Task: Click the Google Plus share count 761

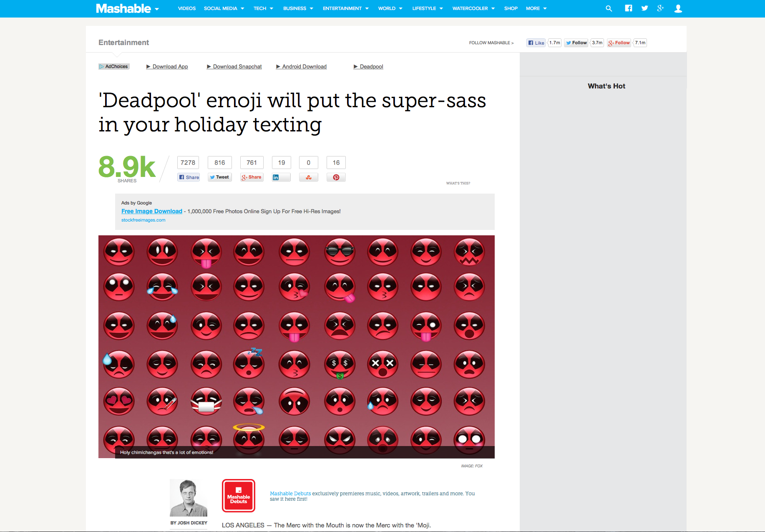Action: pos(252,163)
